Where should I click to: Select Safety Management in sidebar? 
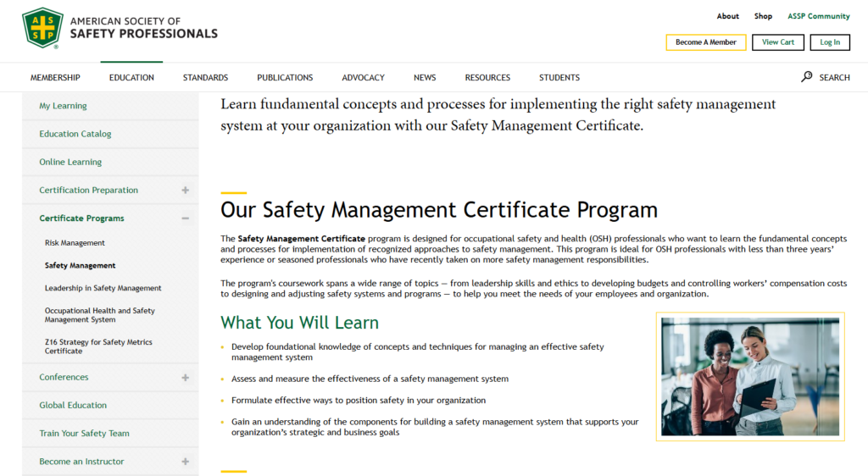pyautogui.click(x=81, y=265)
